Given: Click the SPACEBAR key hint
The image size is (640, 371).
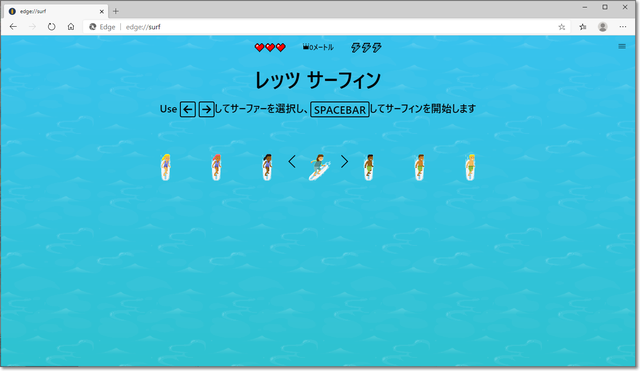Looking at the screenshot, I should tap(340, 109).
